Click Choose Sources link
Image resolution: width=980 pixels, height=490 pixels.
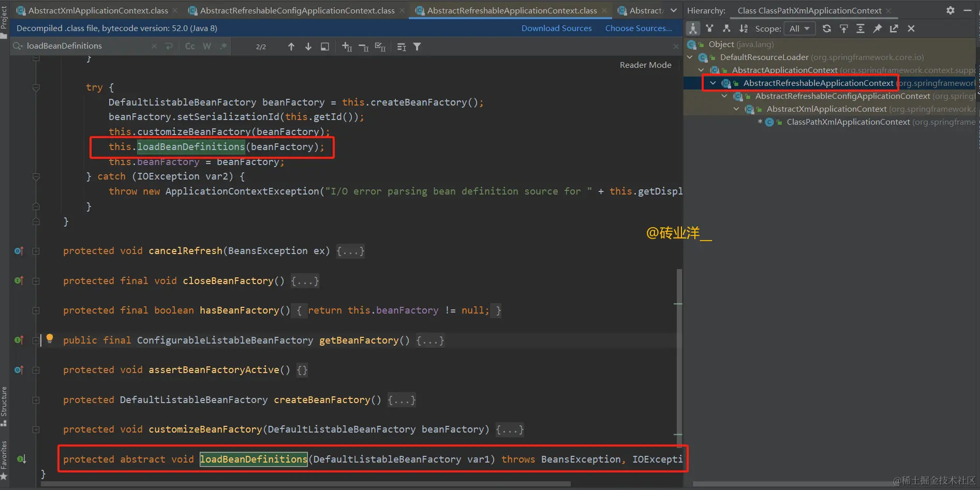click(x=639, y=28)
